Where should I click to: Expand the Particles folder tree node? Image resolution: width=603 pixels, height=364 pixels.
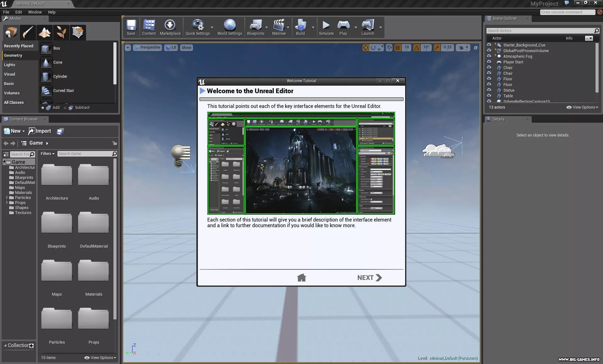coord(7,198)
